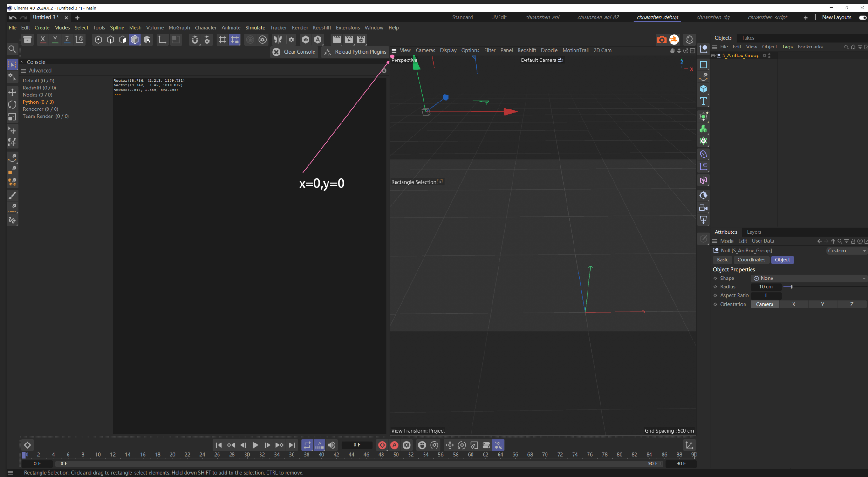Select S_AniBox_Group in Objects manager

(741, 55)
